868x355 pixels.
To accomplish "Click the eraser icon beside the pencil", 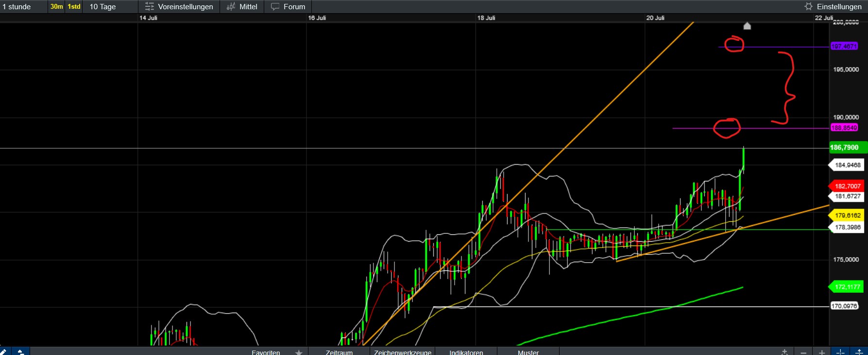I will pyautogui.click(x=20, y=352).
